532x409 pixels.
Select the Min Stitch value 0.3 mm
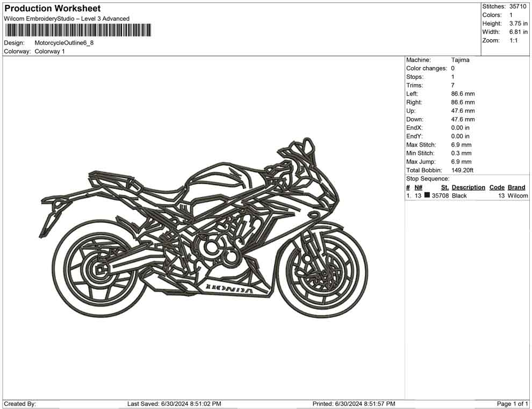click(x=461, y=153)
